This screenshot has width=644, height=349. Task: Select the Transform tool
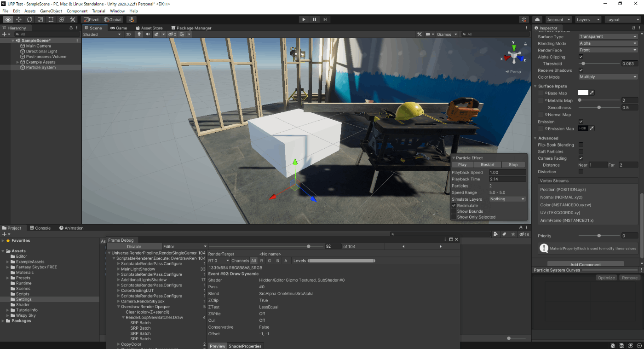(62, 20)
